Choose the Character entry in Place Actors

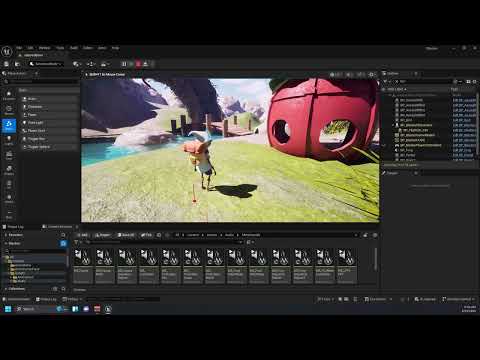pyautogui.click(x=49, y=107)
